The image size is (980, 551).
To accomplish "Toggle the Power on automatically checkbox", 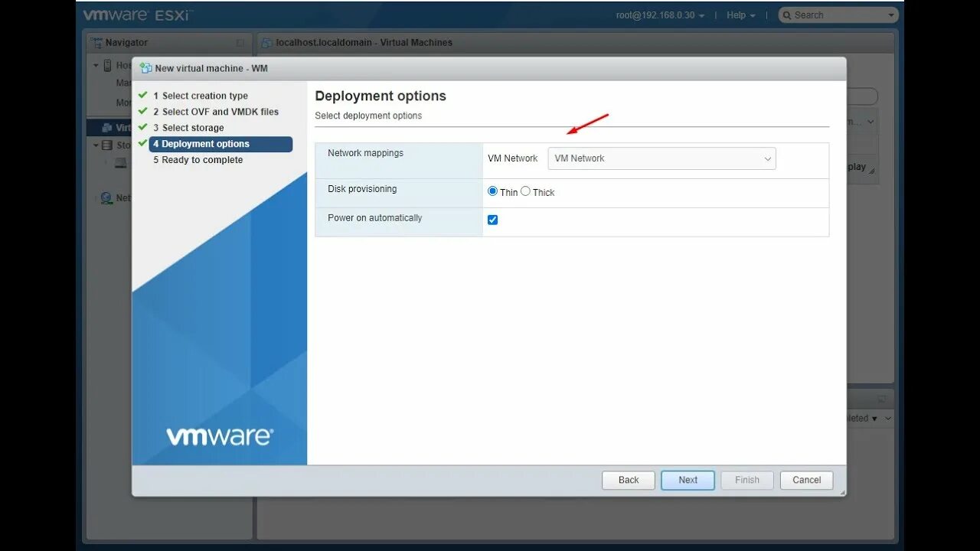I will click(492, 220).
